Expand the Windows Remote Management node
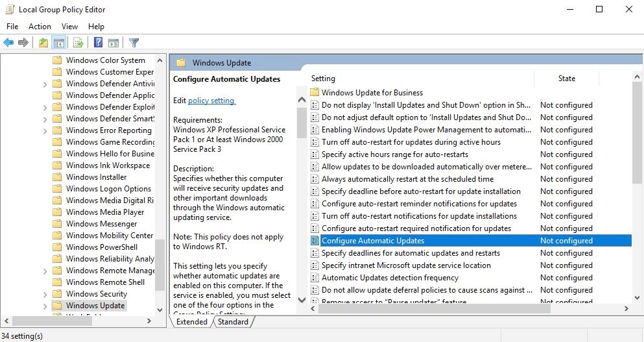 [45, 271]
